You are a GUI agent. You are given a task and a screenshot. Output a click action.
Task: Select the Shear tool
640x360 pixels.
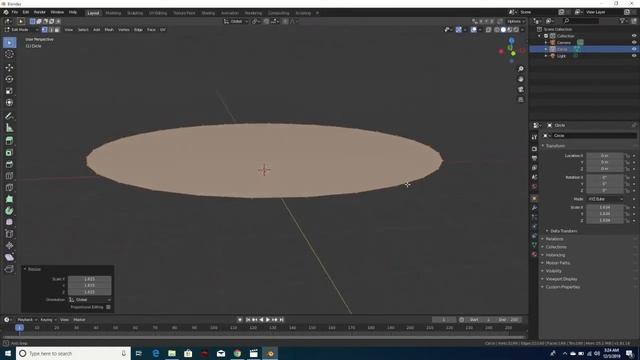(x=9, y=257)
